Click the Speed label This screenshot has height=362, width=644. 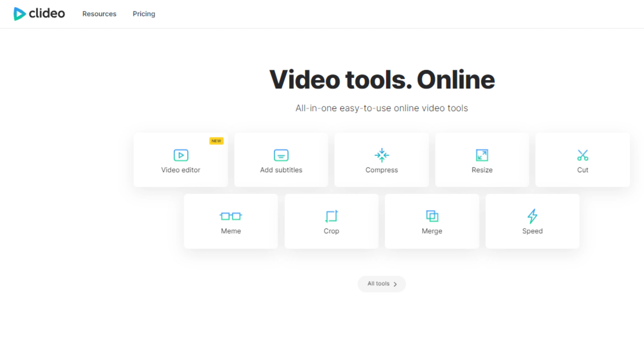pos(532,231)
